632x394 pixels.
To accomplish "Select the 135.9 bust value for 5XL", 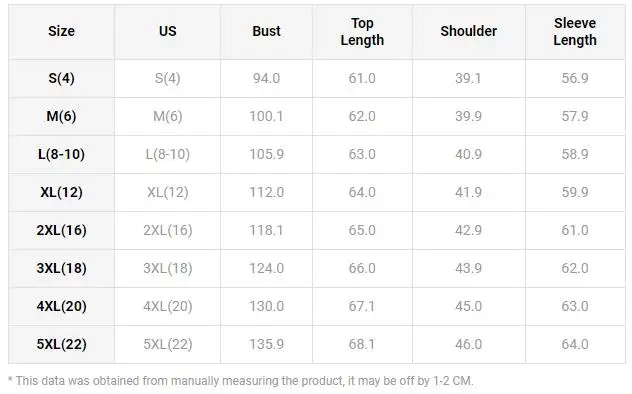I will tap(266, 344).
